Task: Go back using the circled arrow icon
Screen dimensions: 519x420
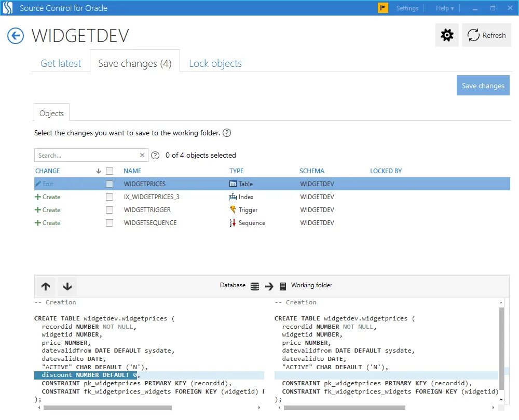Action: click(16, 36)
